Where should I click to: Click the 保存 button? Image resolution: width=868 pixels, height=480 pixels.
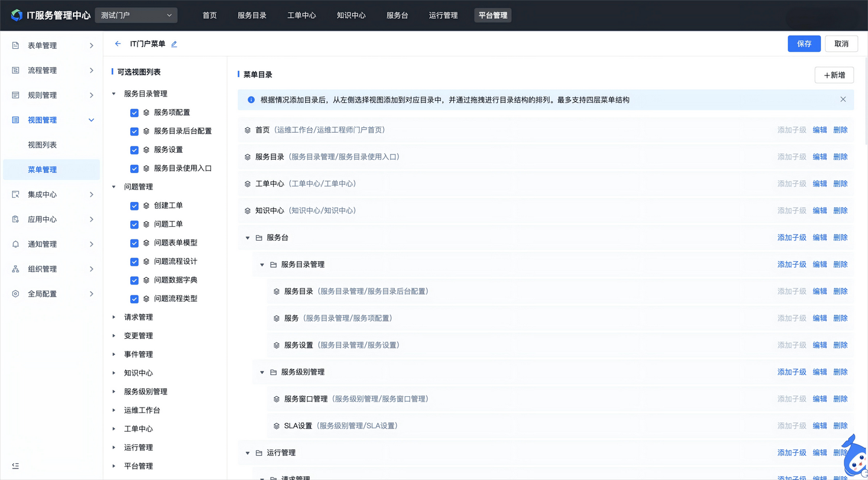point(804,43)
